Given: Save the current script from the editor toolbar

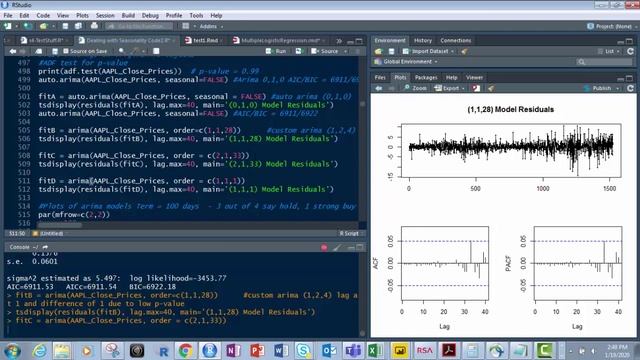Looking at the screenshot, I should tap(55, 51).
